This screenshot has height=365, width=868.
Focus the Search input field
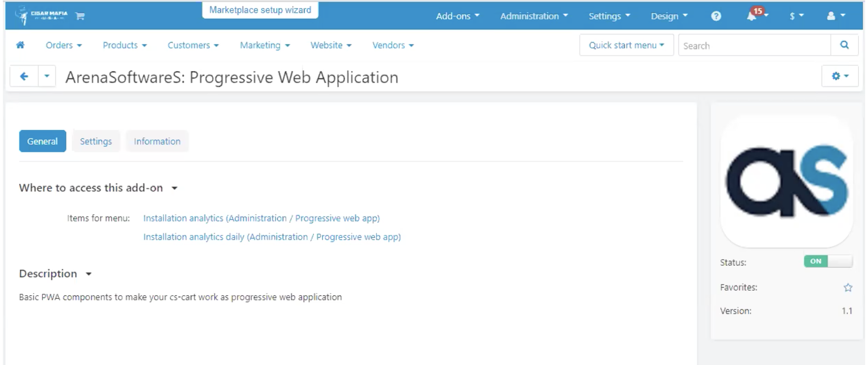[754, 45]
